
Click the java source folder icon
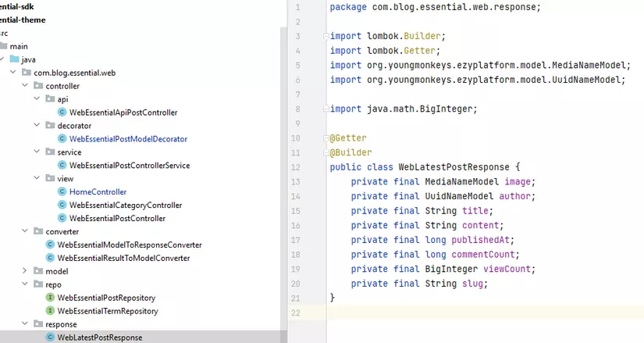[14, 59]
